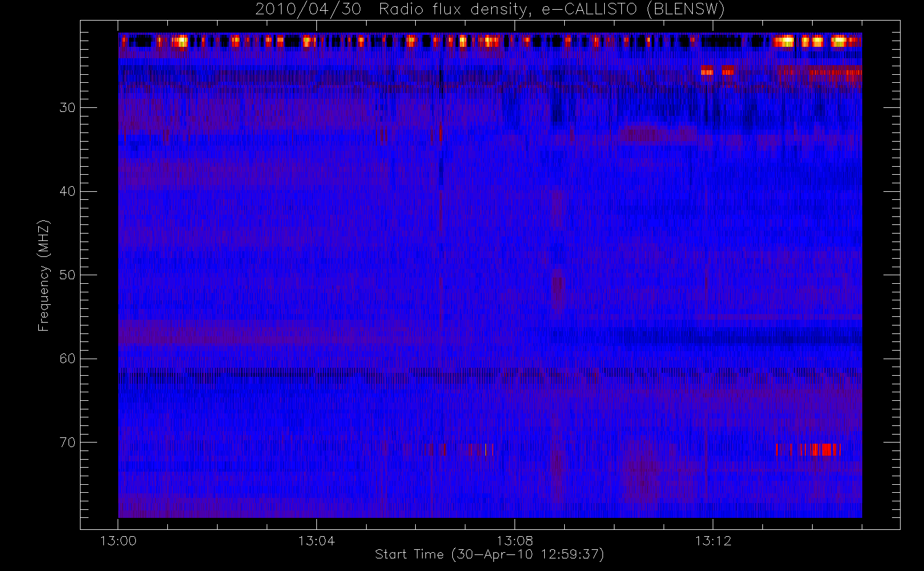Select the 'e-CALLISTO (BLENSW)' title text
This screenshot has width=924, height=571.
pos(633,10)
